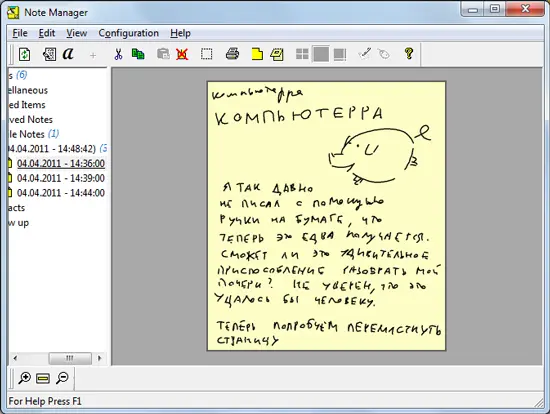Click the yellow New Note icon

257,54
